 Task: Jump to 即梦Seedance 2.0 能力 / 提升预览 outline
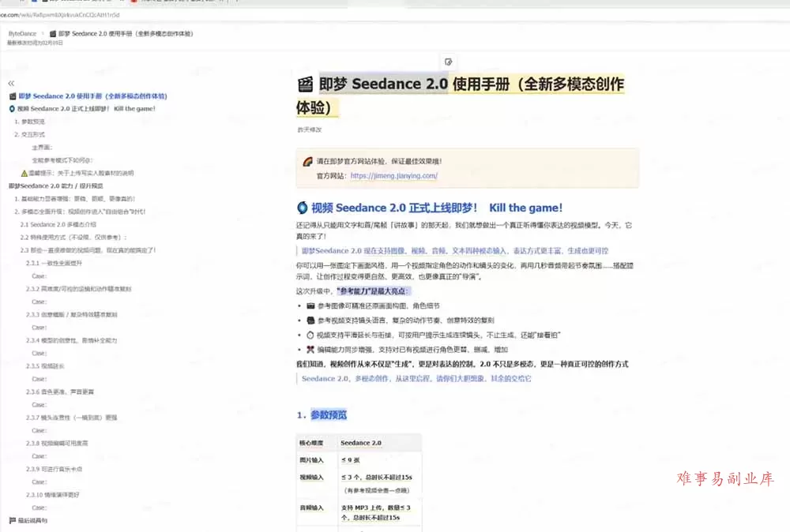point(56,185)
